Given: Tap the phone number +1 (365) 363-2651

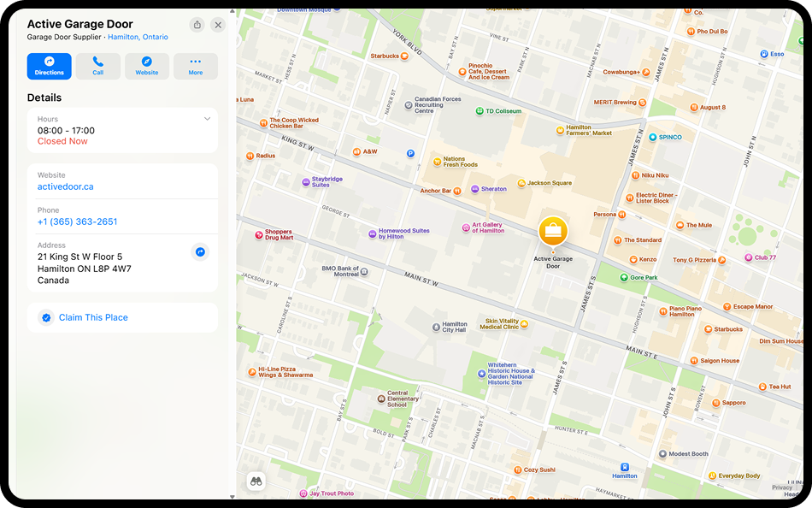Looking at the screenshot, I should tap(77, 222).
